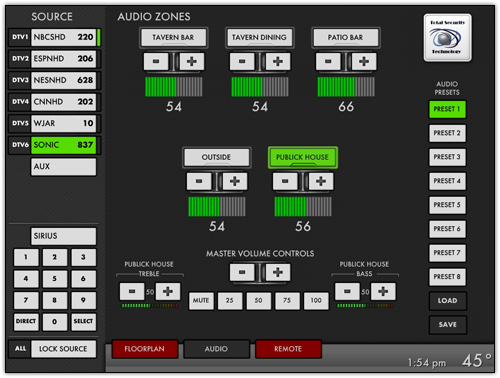Image resolution: width=500 pixels, height=378 pixels.
Task: Tap keypad number 0
Action: click(x=55, y=322)
